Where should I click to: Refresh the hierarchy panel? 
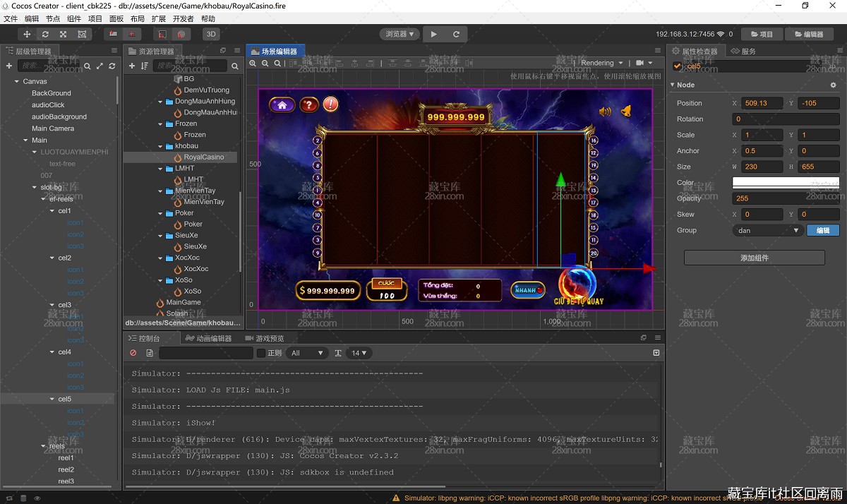[111, 66]
